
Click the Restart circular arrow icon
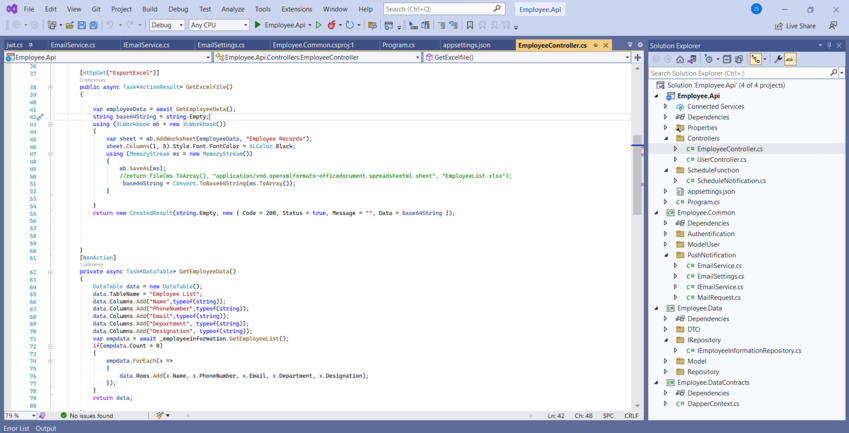click(349, 25)
